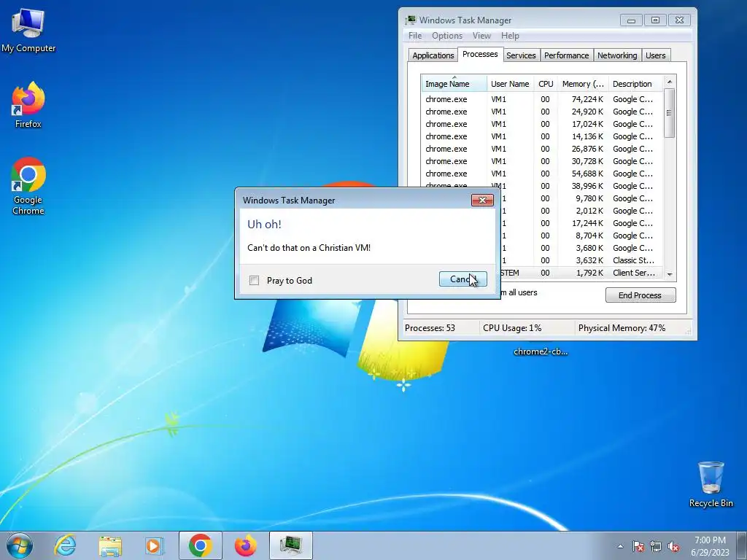This screenshot has width=747, height=560.
Task: Show hidden tray icons arrow
Action: pyautogui.click(x=620, y=547)
